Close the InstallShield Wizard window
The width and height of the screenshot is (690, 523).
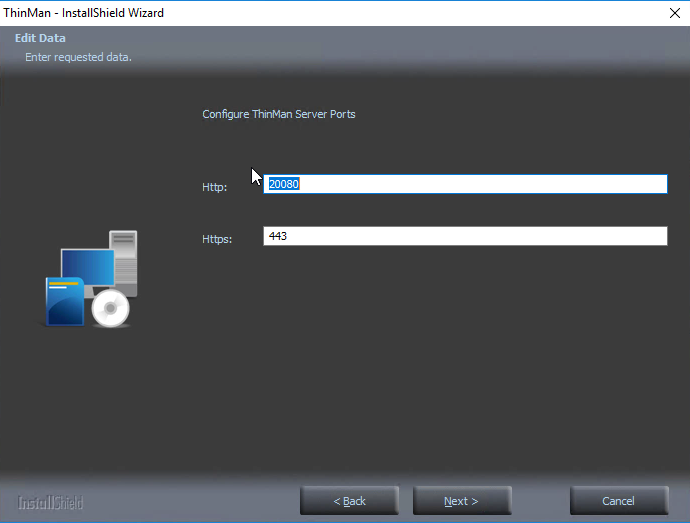coord(675,13)
